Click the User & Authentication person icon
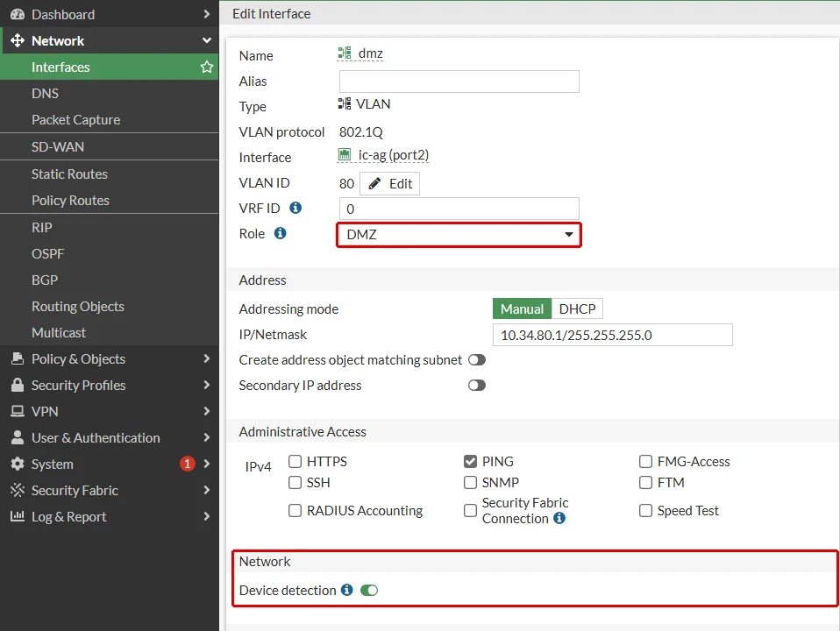The width and height of the screenshot is (840, 631). [18, 437]
